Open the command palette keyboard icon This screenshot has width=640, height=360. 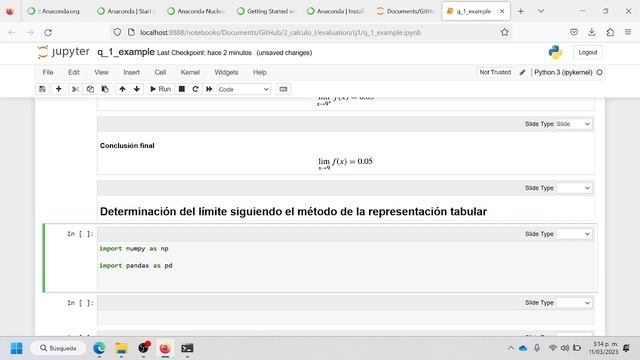283,89
